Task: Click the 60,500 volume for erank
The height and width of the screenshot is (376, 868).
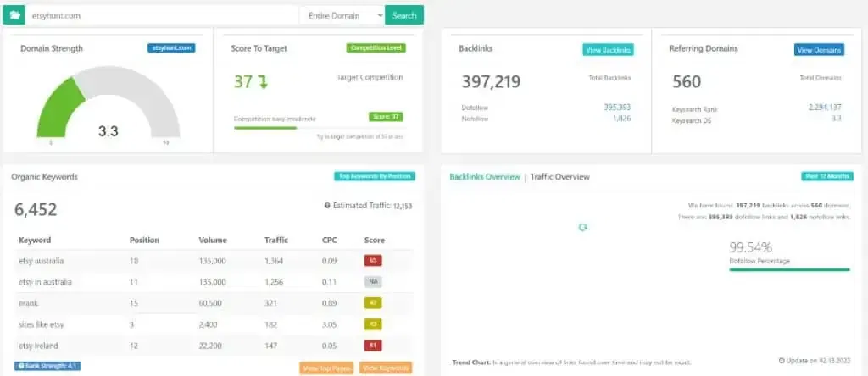Action: 211,303
